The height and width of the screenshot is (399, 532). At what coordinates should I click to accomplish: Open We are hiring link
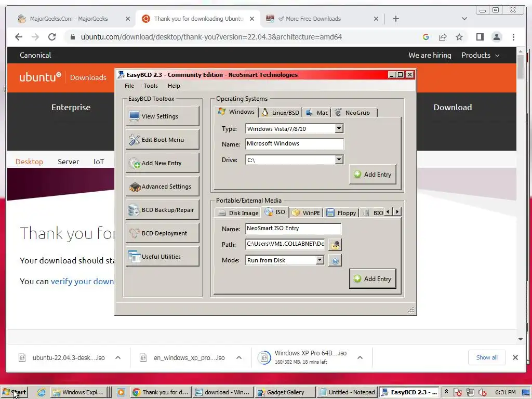[x=430, y=55]
